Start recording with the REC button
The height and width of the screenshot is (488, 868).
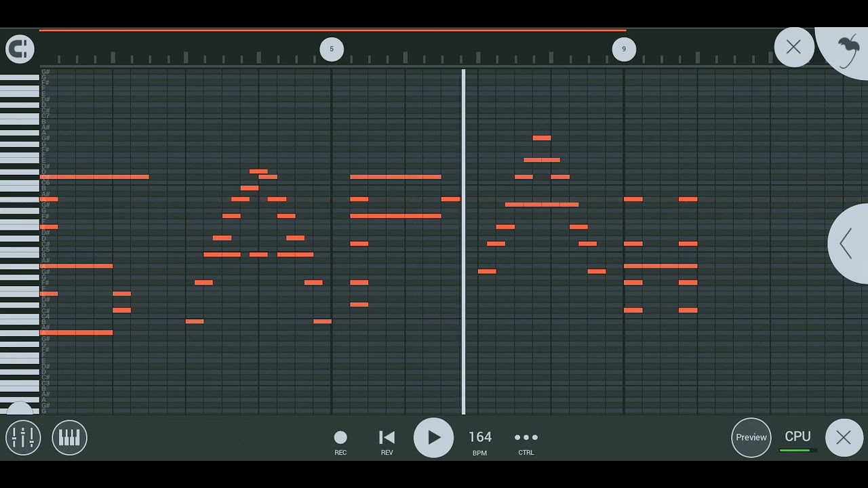[340, 442]
